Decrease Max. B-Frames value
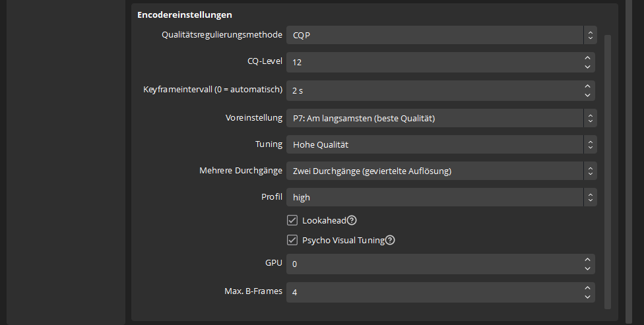The image size is (644, 325). pyautogui.click(x=587, y=296)
